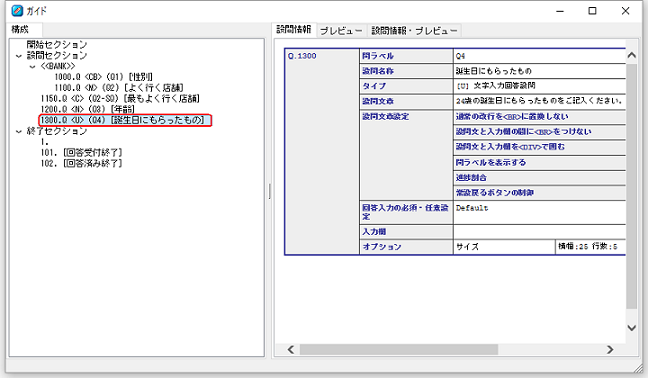Close the ガイド window

(625, 11)
